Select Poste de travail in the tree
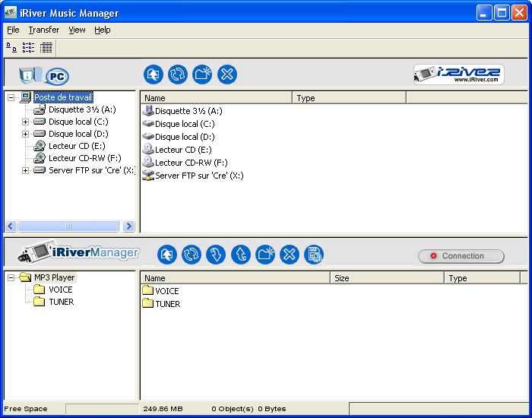The width and height of the screenshot is (532, 418). [x=63, y=98]
